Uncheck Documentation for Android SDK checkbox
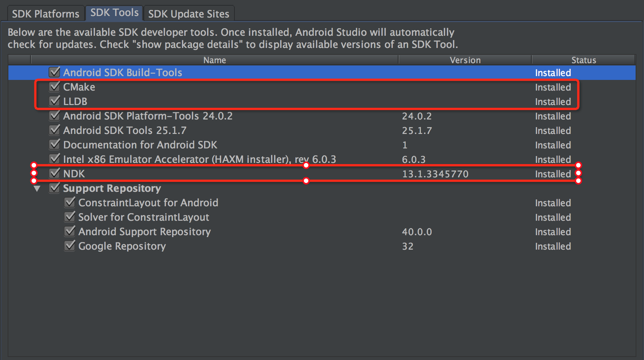 (x=55, y=144)
